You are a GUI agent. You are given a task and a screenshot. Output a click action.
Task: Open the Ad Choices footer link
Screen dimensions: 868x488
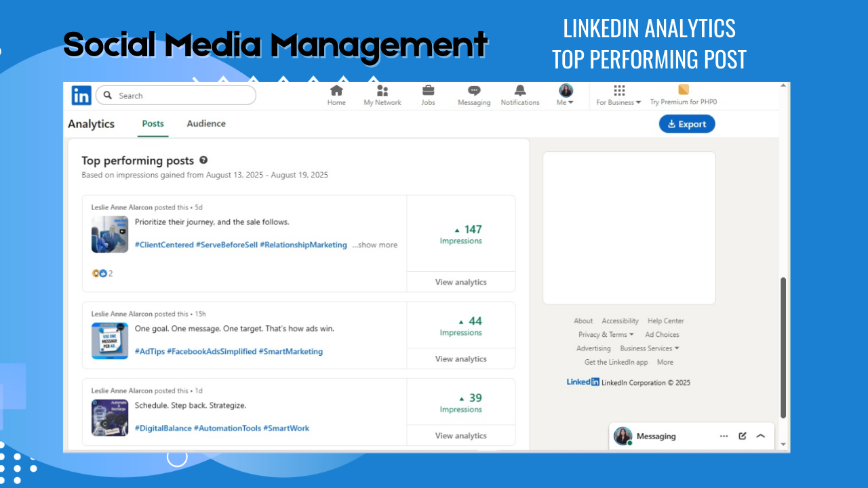662,335
